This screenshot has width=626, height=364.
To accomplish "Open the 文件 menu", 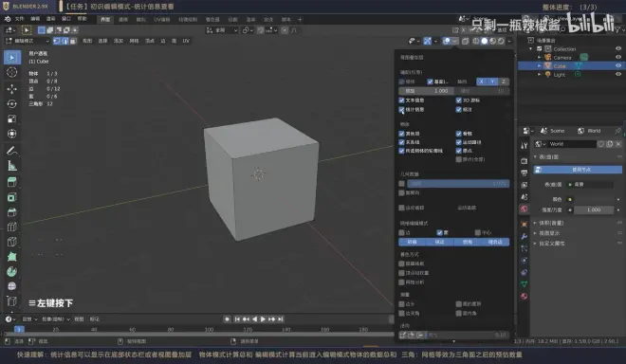I will [19, 19].
